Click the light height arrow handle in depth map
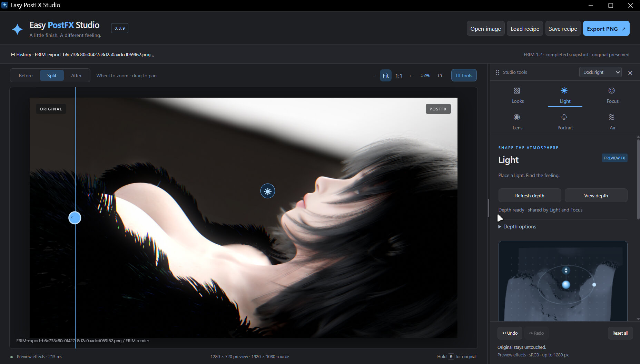640x364 pixels. pos(566,270)
